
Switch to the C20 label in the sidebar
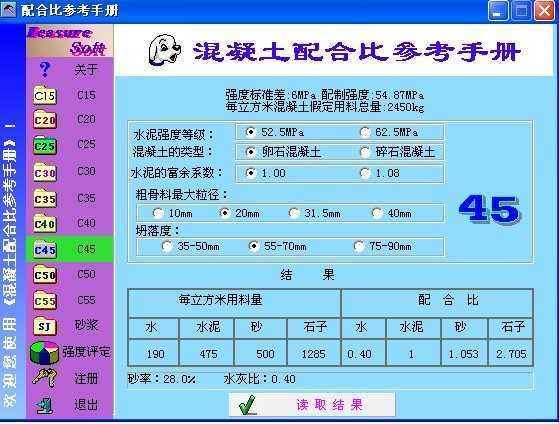coord(86,119)
